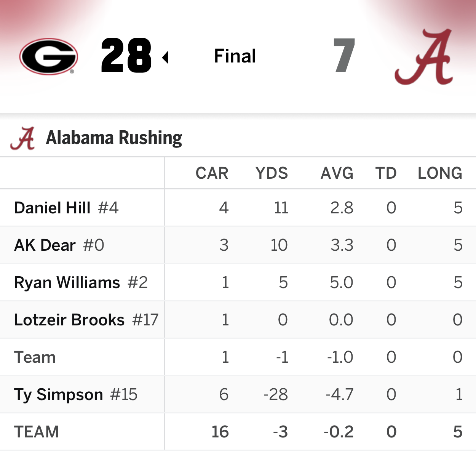Image resolution: width=476 pixels, height=458 pixels.
Task: Tap Alabama's score of 7
Action: pyautogui.click(x=344, y=56)
